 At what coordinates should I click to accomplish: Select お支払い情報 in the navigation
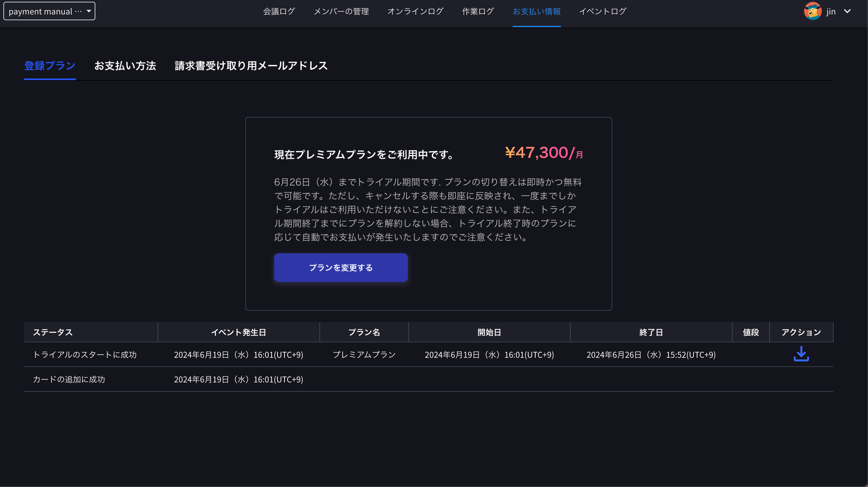(x=536, y=11)
